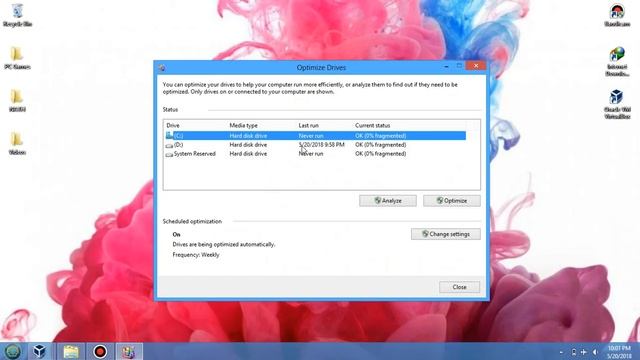
Task: Open the PC Games folder on desktop
Action: [x=17, y=58]
